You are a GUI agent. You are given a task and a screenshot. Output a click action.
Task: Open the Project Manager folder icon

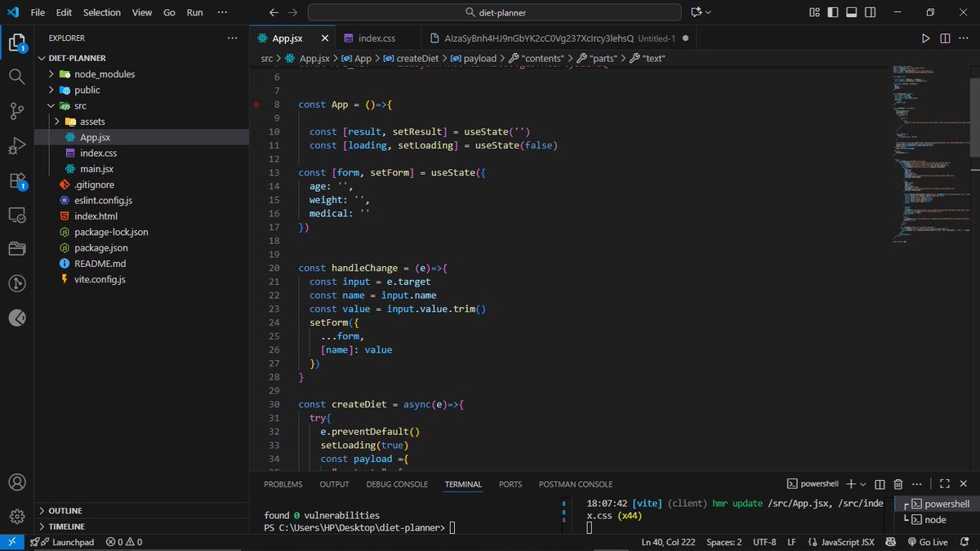16,248
